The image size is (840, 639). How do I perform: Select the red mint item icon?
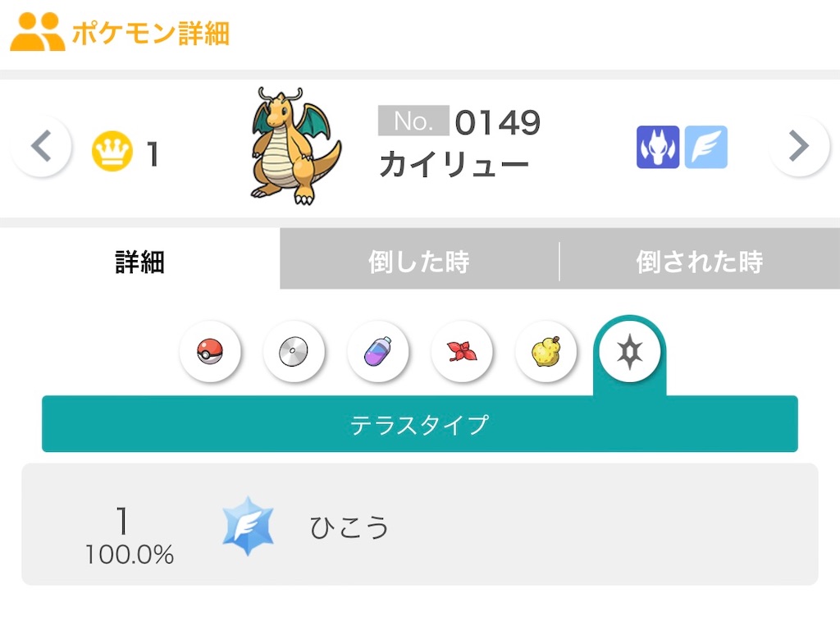point(462,351)
